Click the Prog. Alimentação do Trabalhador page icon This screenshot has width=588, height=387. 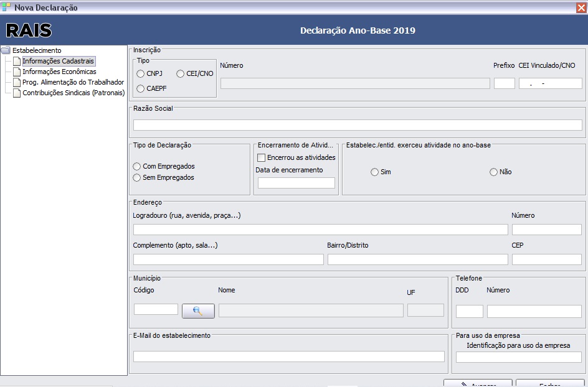click(16, 82)
